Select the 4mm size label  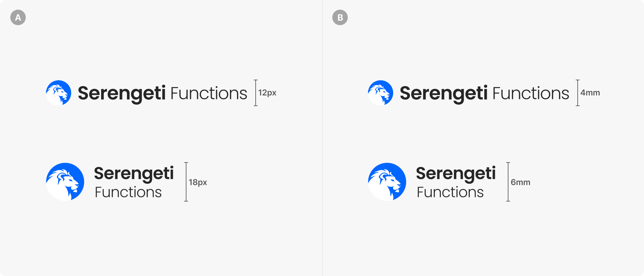[590, 93]
